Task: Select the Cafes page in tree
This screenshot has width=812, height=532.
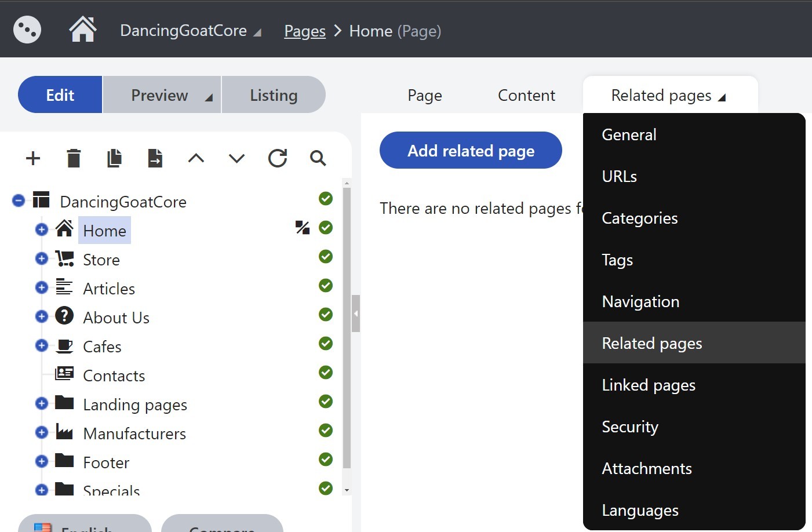Action: click(102, 347)
